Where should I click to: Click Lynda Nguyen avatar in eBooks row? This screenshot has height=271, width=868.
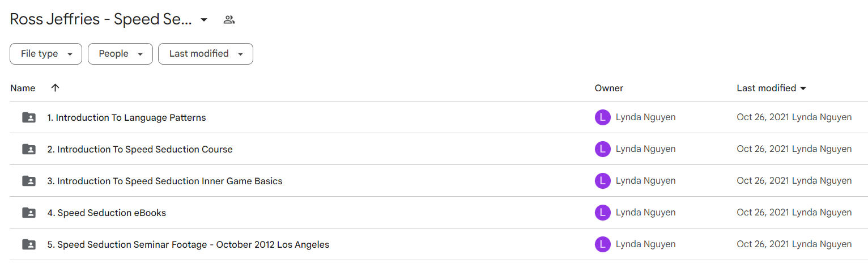click(x=602, y=213)
